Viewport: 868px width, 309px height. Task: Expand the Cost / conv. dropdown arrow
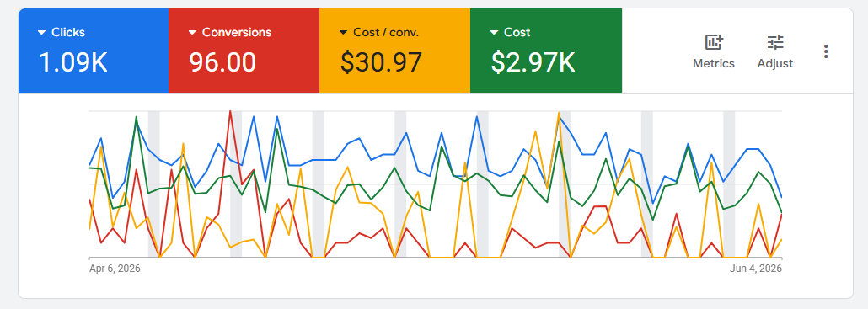coord(343,33)
